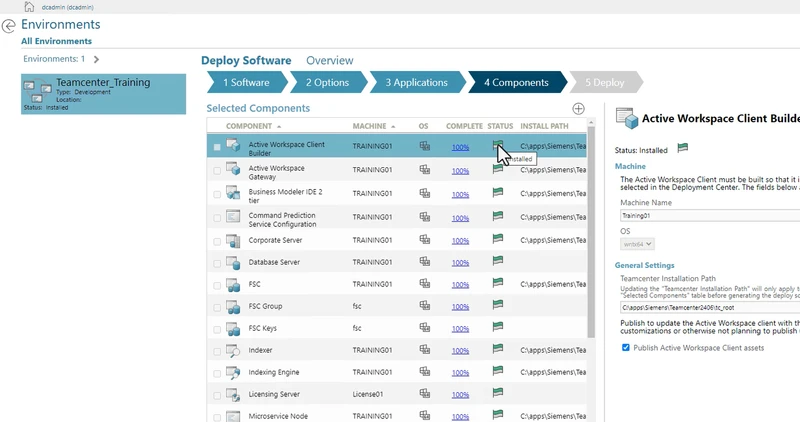Open 100% link for FSC Keys
800x422 pixels.
click(460, 329)
